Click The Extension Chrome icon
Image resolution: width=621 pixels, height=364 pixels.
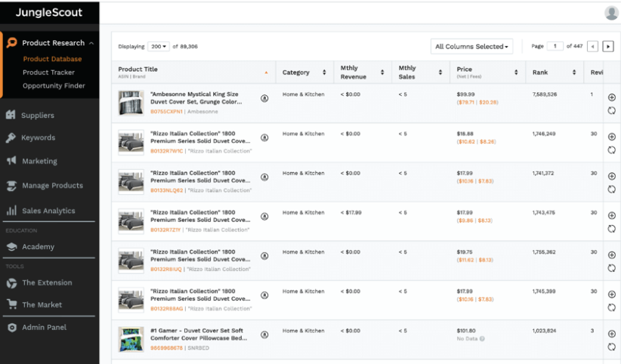tap(12, 282)
